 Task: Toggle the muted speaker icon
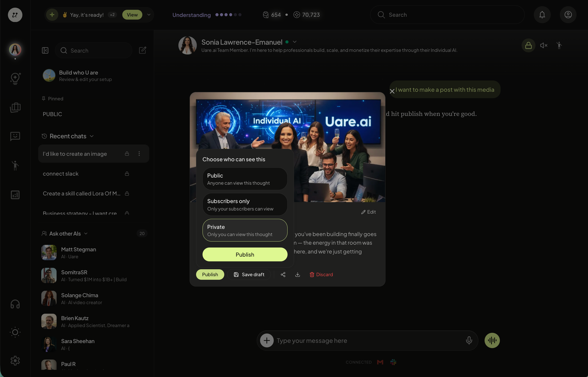point(544,45)
